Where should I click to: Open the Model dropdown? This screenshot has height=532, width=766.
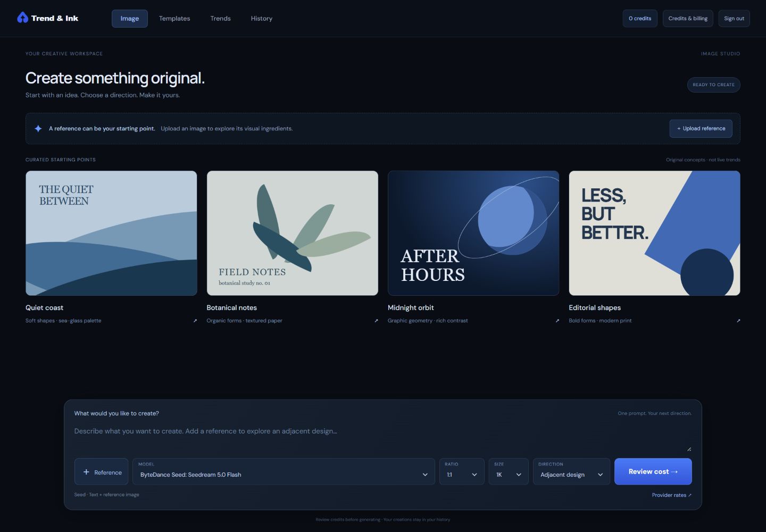tap(284, 471)
